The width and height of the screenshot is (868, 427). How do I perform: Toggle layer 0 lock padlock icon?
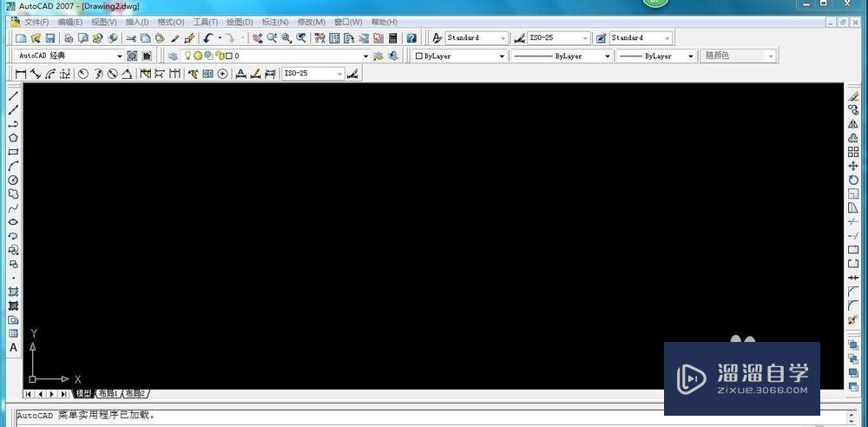click(220, 56)
